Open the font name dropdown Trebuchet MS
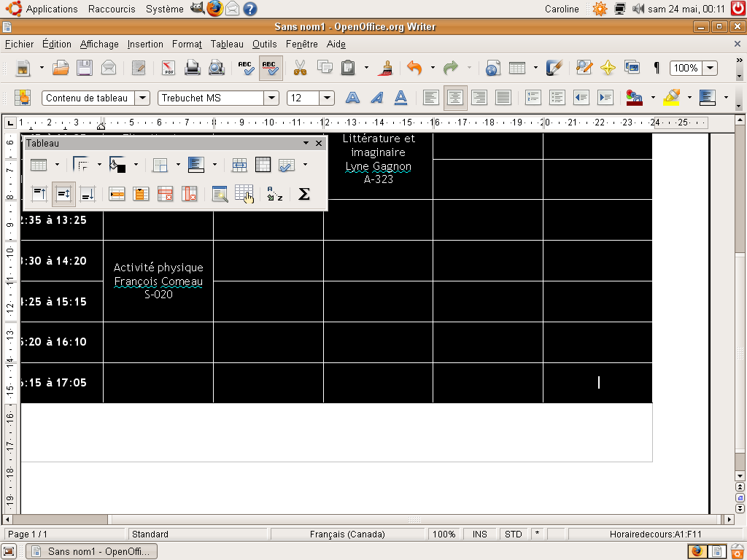This screenshot has width=747, height=560. [x=271, y=98]
